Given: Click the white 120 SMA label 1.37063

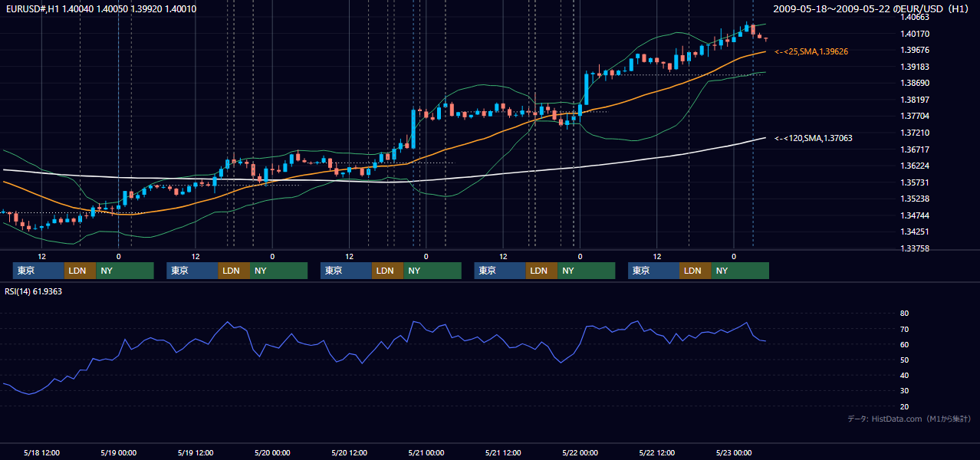Looking at the screenshot, I should pyautogui.click(x=813, y=138).
